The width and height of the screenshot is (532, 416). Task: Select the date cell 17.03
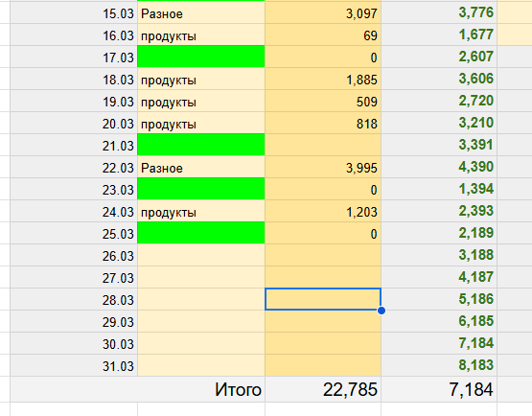click(x=74, y=57)
